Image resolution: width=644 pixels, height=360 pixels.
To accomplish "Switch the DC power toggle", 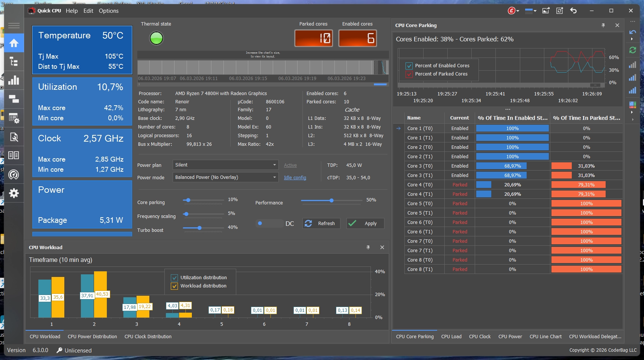I will pyautogui.click(x=269, y=224).
